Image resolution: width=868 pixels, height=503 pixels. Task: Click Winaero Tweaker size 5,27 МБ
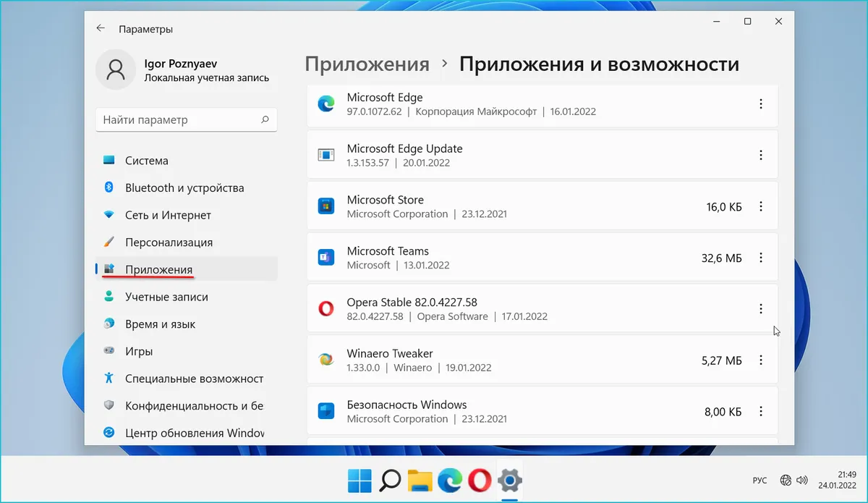721,360
